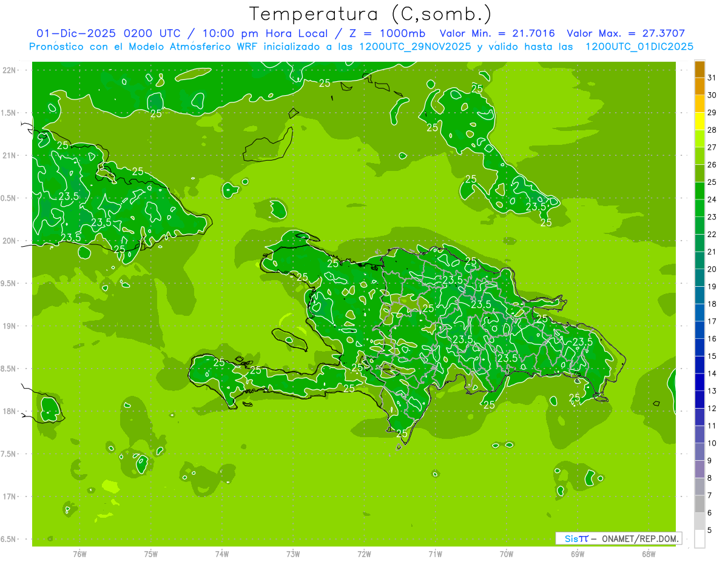The height and width of the screenshot is (562, 728).
Task: Pick the gray swatch between 6 and 7
Action: pyautogui.click(x=699, y=504)
